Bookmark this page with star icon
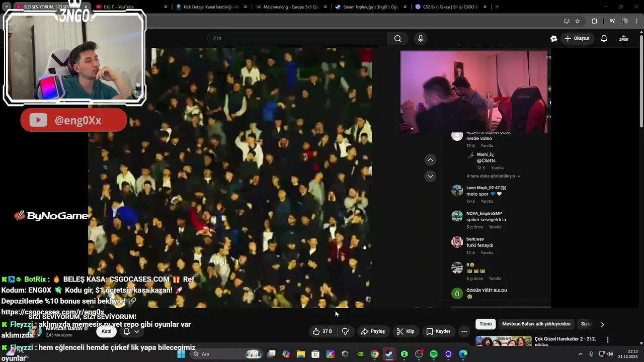This screenshot has height=362, width=644. click(x=578, y=21)
